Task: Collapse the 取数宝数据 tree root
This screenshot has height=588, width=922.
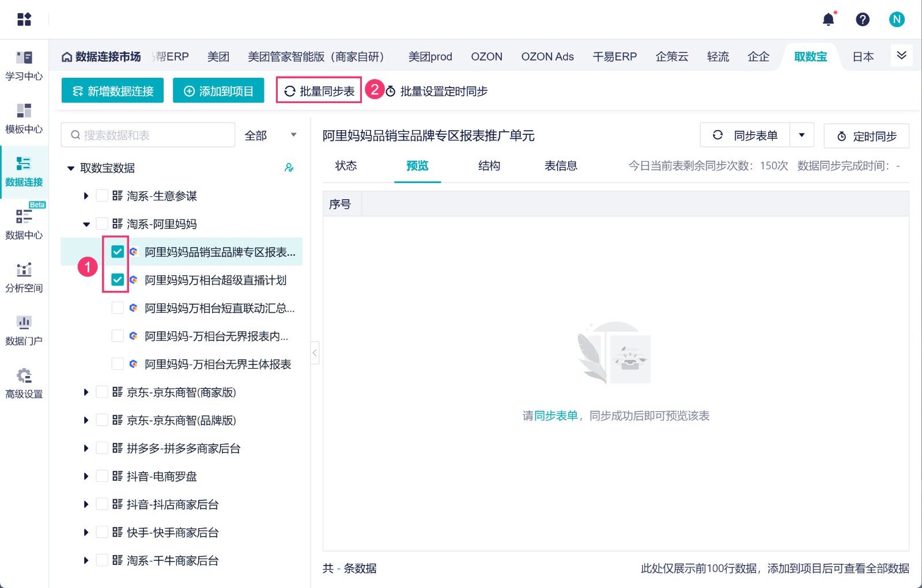Action: click(x=71, y=168)
